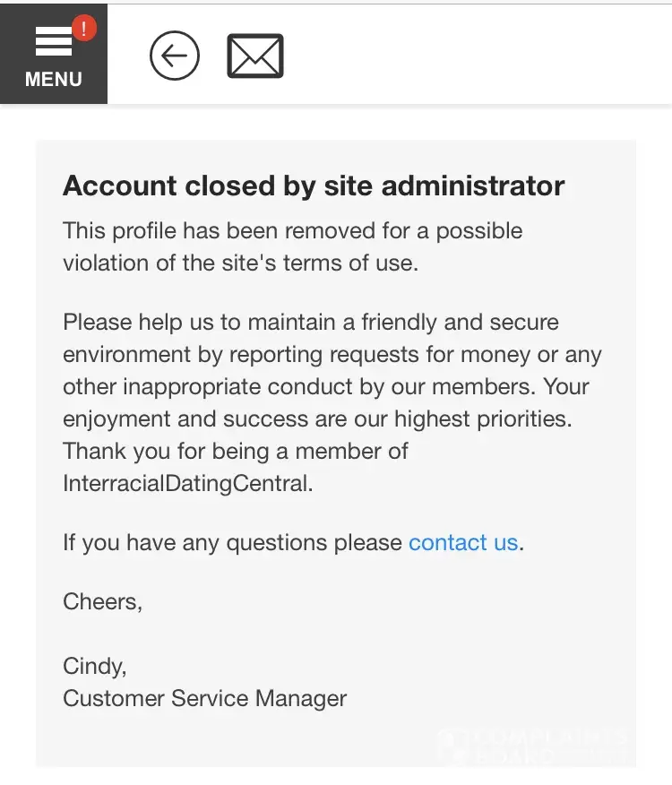Open the envelope messages icon
The height and width of the screenshot is (785, 672).
255,56
